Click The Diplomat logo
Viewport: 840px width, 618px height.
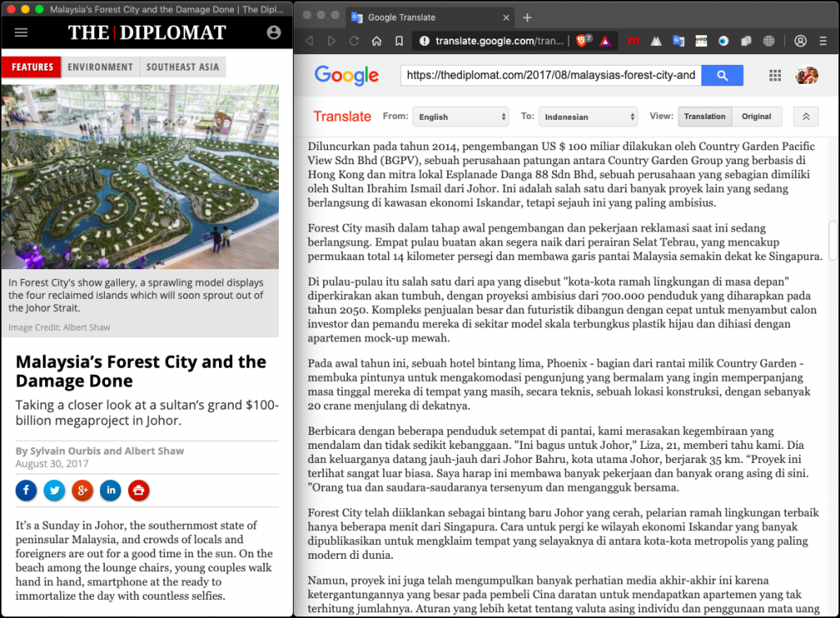point(147,33)
